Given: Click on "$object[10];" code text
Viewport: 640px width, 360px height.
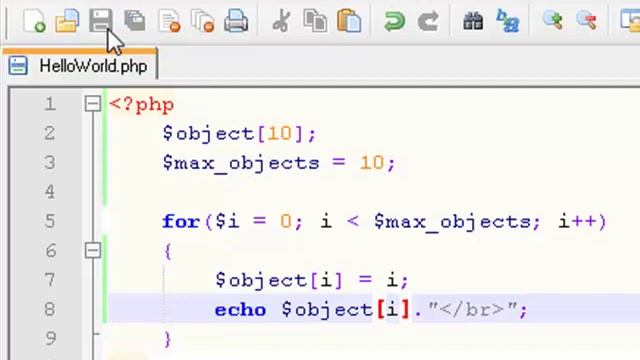Looking at the screenshot, I should [x=239, y=134].
